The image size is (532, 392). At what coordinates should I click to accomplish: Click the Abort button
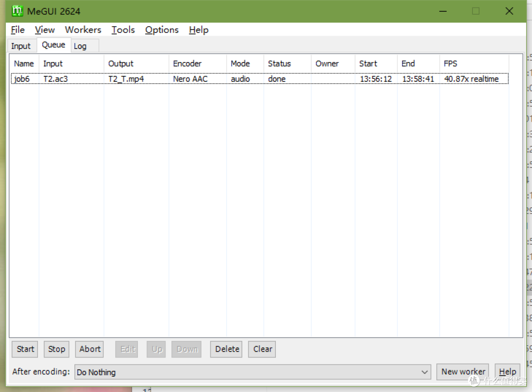coord(90,349)
